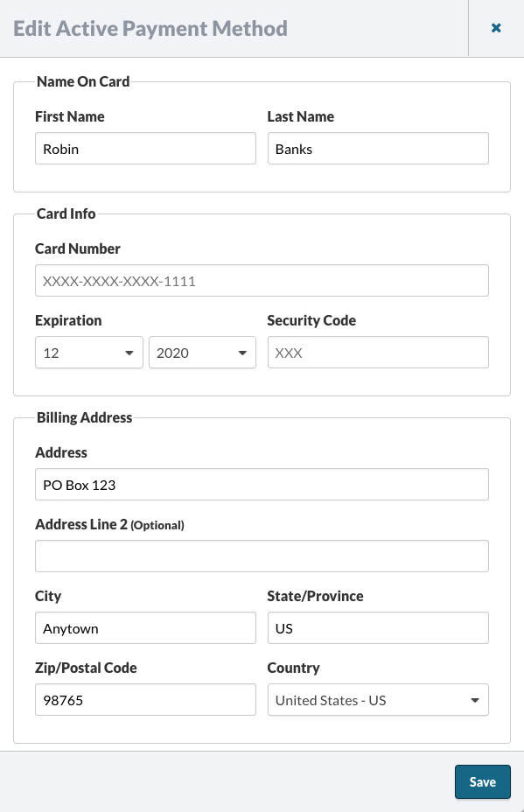The height and width of the screenshot is (812, 524).
Task: Click the Last Name label
Action: [301, 116]
